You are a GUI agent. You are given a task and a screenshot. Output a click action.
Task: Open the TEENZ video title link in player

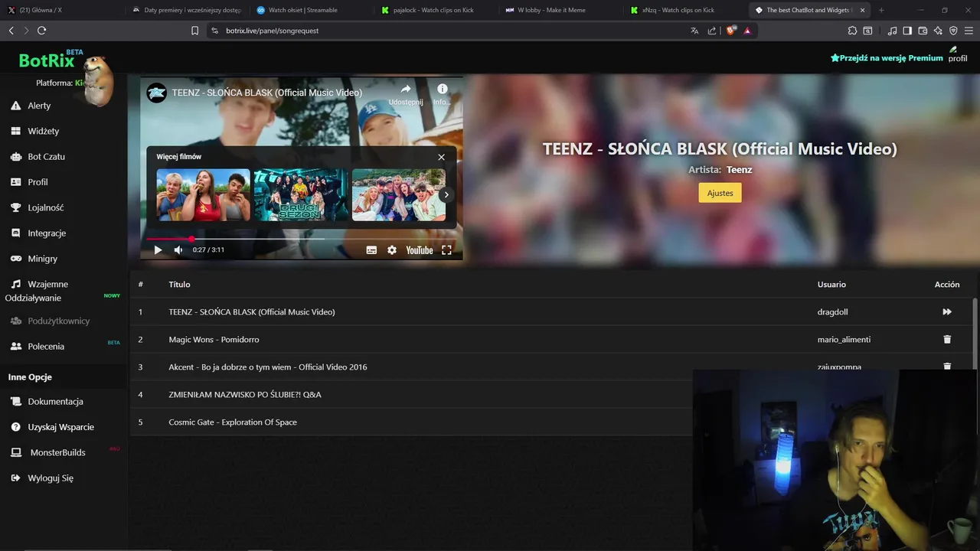(x=267, y=93)
